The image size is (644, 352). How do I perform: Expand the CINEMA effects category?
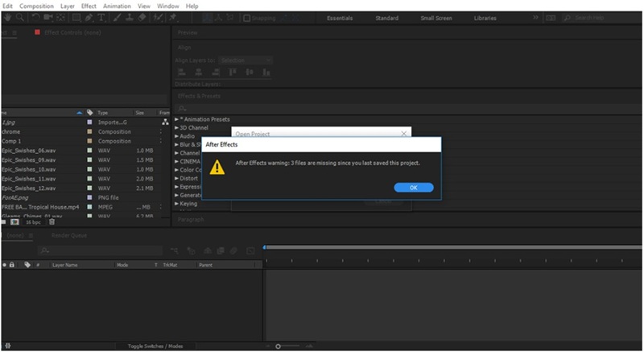point(176,161)
